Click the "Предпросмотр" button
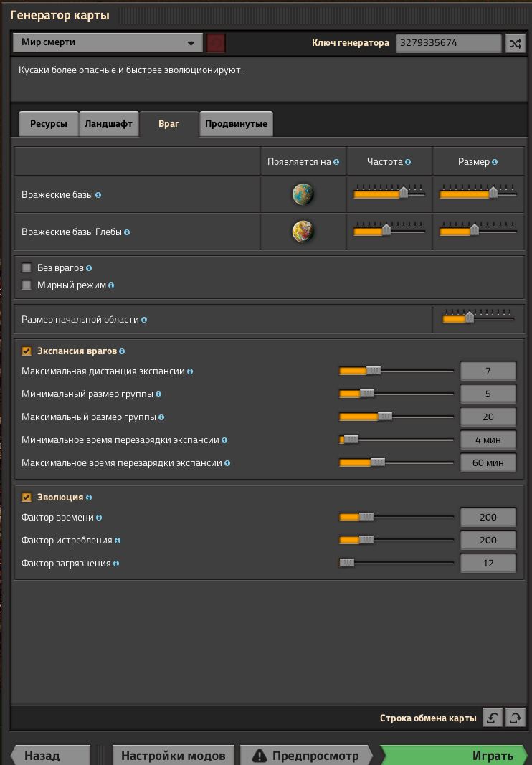 pyautogui.click(x=305, y=756)
